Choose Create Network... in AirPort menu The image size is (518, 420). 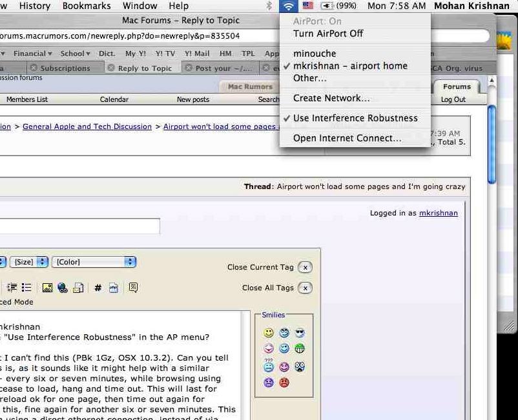(x=355, y=98)
